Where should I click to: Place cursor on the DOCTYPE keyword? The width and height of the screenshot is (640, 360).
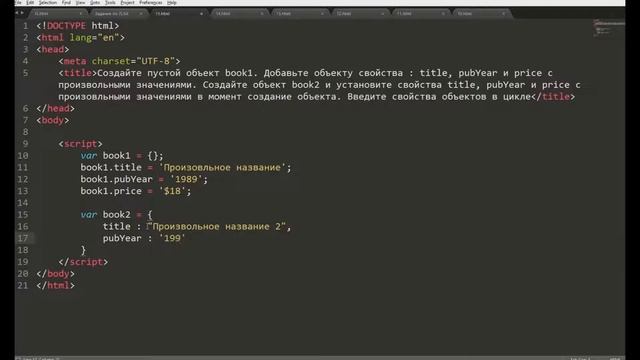coord(67,26)
